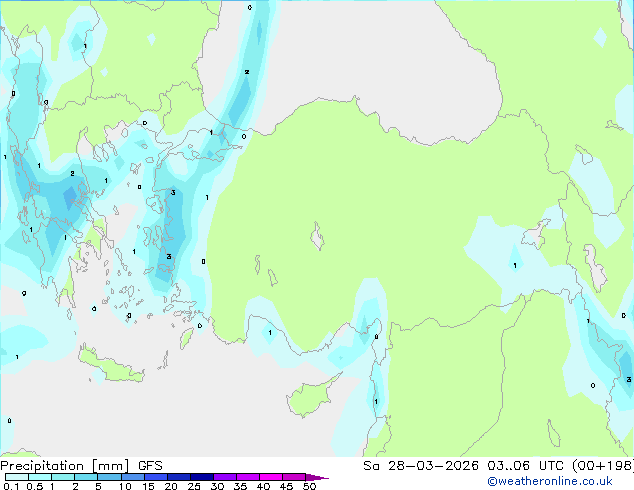The image size is (634, 490).
Task: Click the 30 to 35 mm purple swatch
Action: pyautogui.click(x=225, y=477)
